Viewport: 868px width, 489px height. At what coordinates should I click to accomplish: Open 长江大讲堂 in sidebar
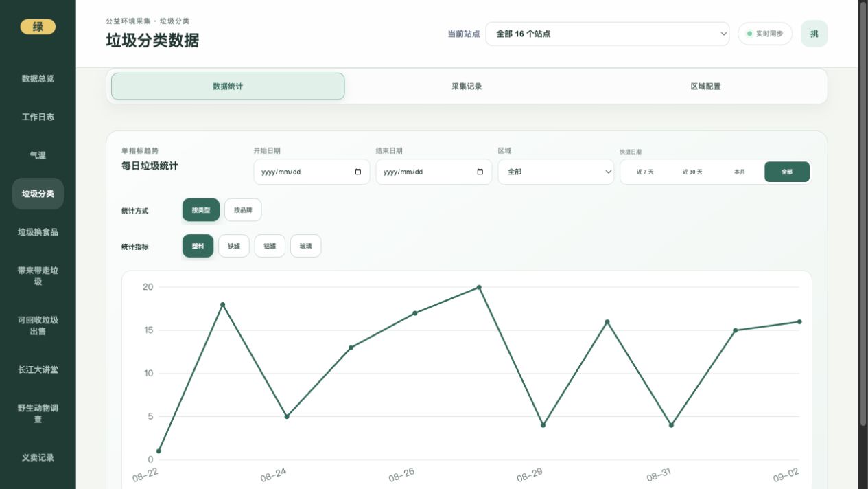38,369
